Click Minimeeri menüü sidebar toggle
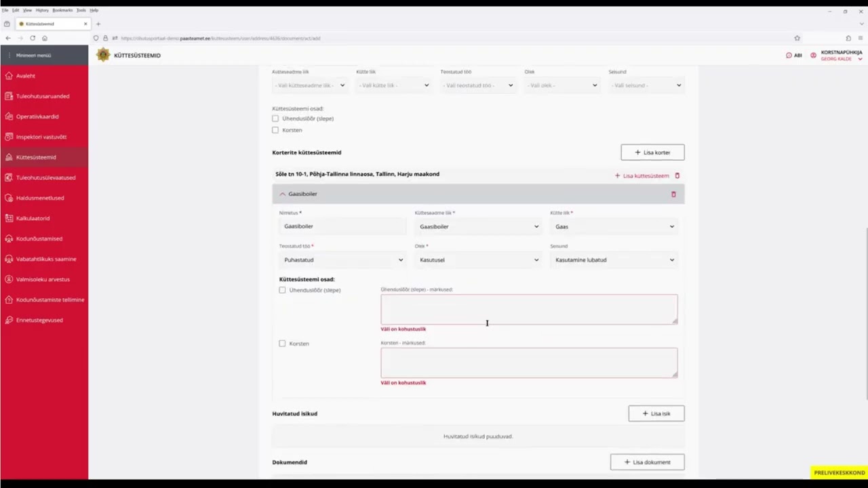 [44, 55]
